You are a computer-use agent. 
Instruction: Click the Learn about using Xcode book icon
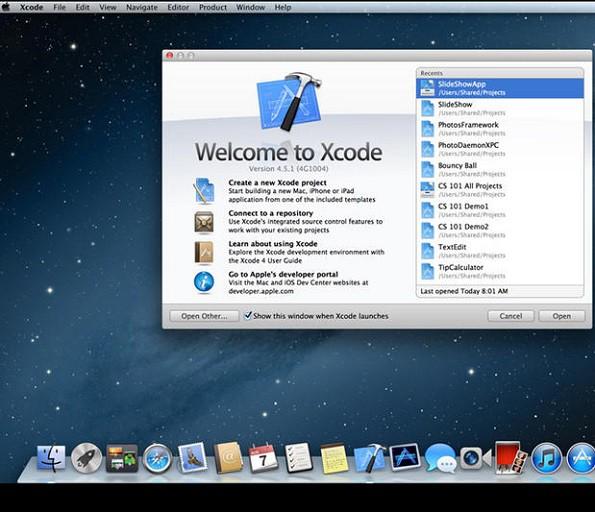[x=204, y=252]
